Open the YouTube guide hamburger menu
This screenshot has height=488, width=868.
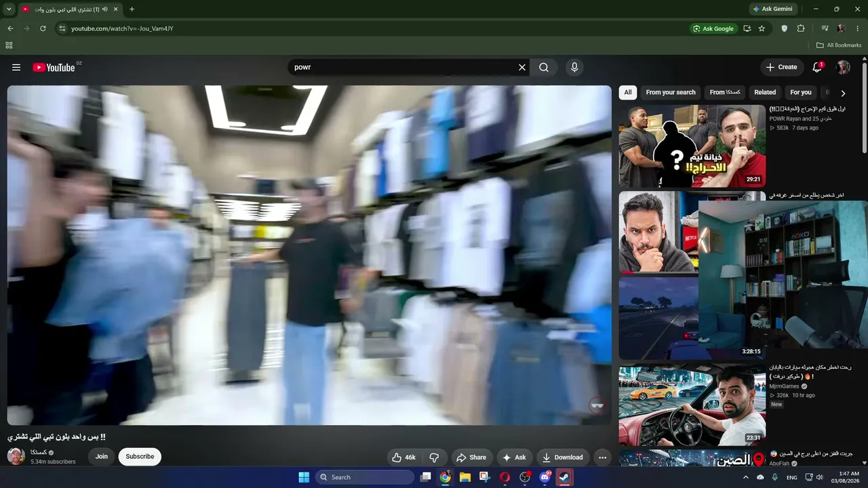tap(16, 67)
